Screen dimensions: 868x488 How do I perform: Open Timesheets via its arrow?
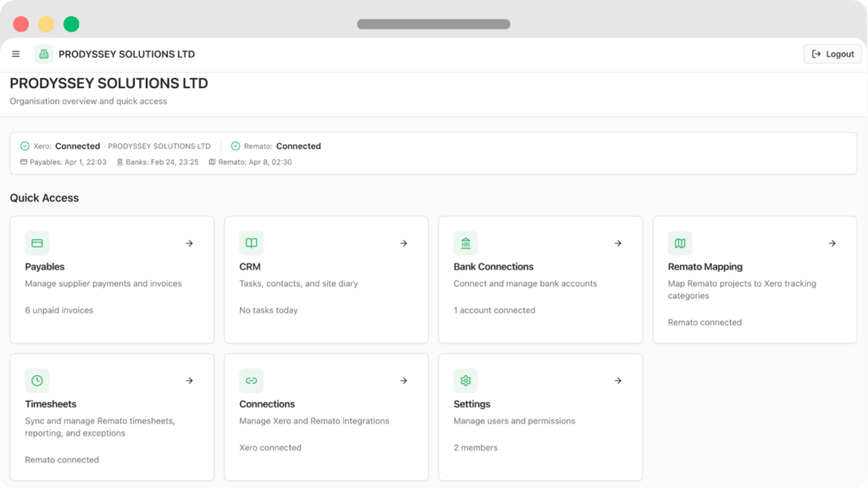click(189, 380)
